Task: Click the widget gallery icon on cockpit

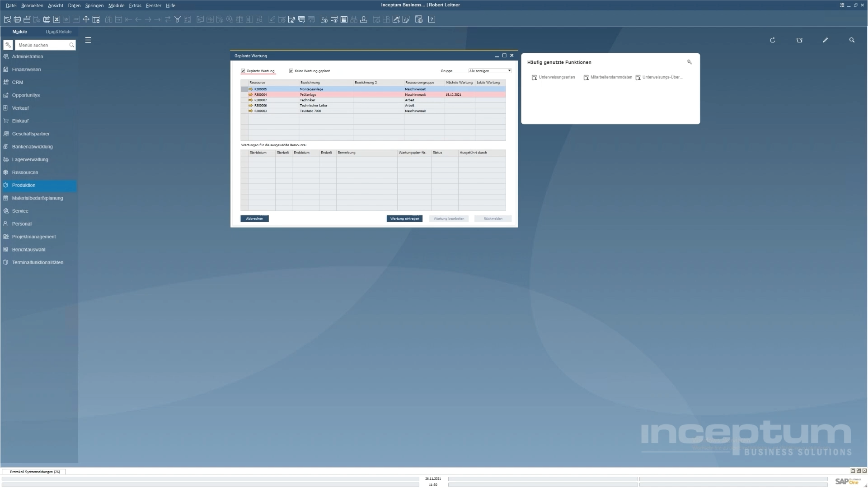Action: point(799,40)
